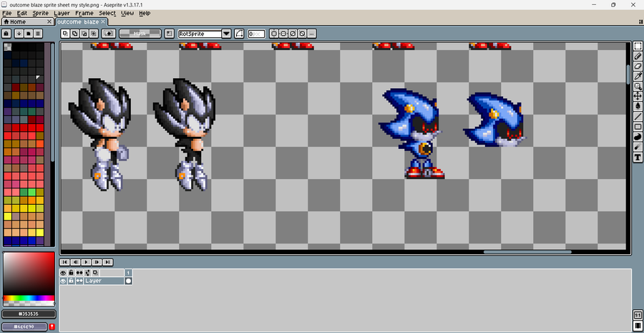Viewport: 644px width, 333px height.
Task: Go to previous frame
Action: [76, 262]
